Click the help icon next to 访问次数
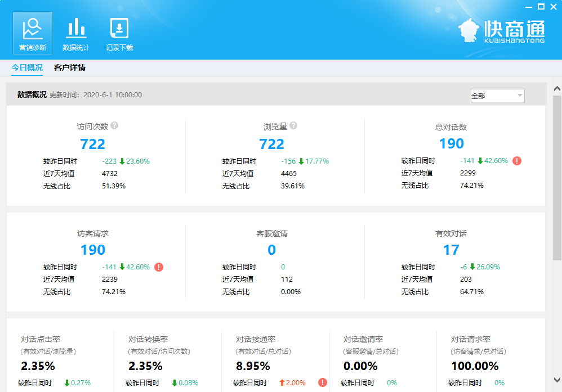 tap(114, 126)
